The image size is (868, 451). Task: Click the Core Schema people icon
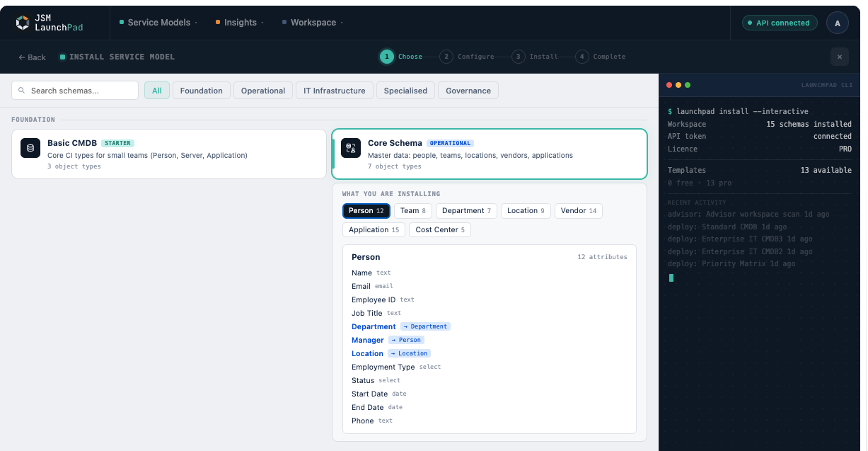[x=351, y=148]
